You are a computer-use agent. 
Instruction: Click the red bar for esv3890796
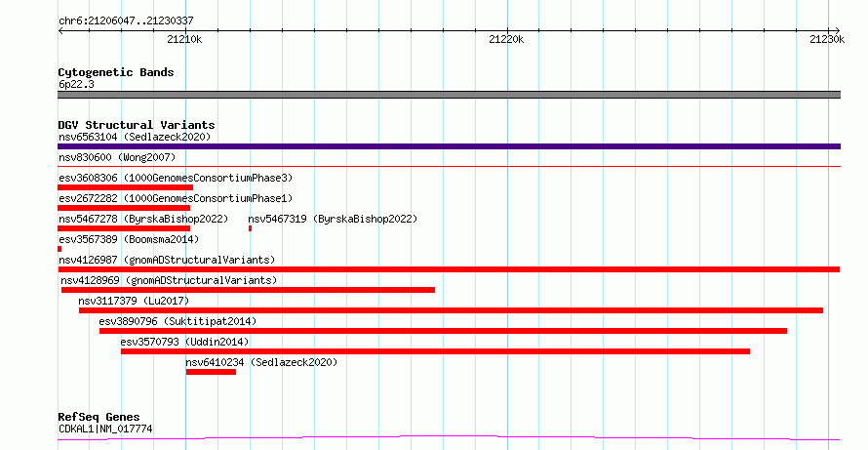pyautogui.click(x=444, y=331)
